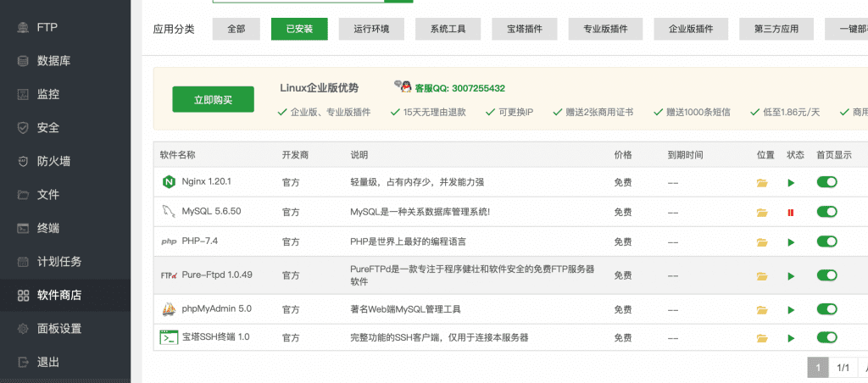This screenshot has width=868, height=383.
Task: Open phpMyAdmin 5.0 software name
Action: [x=216, y=308]
